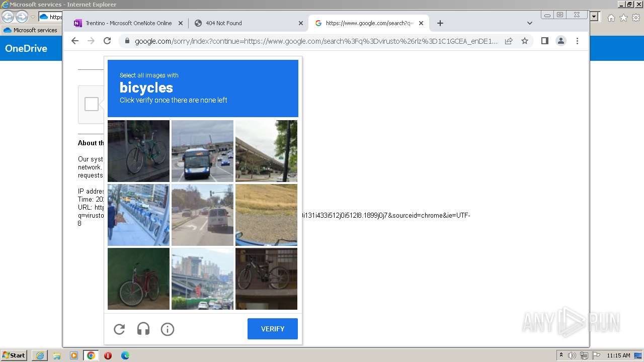
Task: Reload the page in Chrome
Action: tap(107, 41)
